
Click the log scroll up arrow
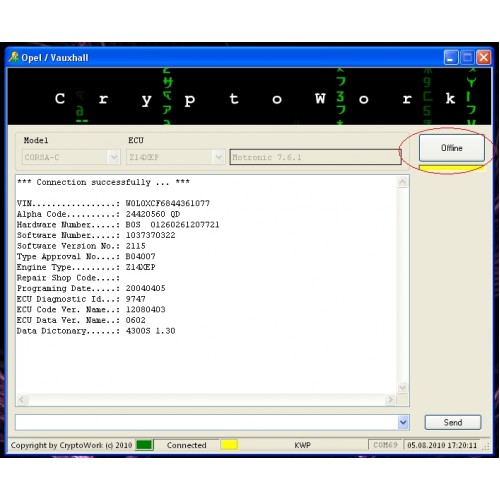403,182
